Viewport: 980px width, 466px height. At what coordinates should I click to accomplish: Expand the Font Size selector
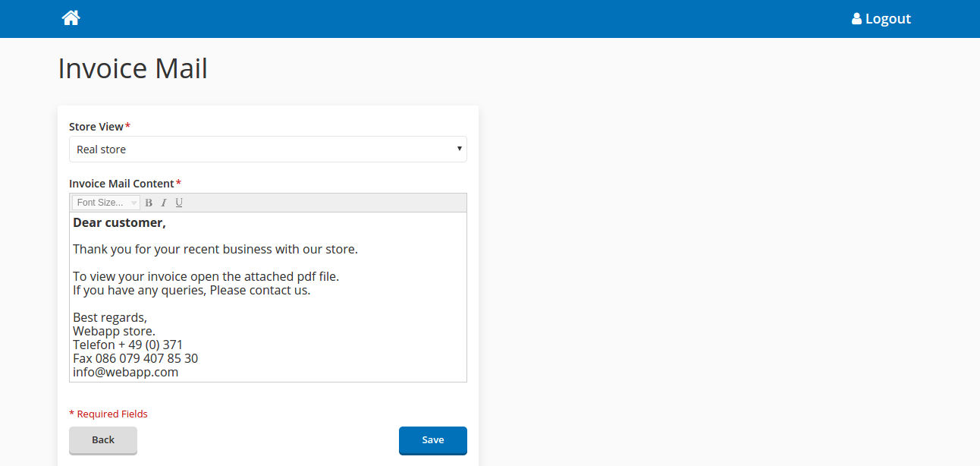[x=106, y=203]
